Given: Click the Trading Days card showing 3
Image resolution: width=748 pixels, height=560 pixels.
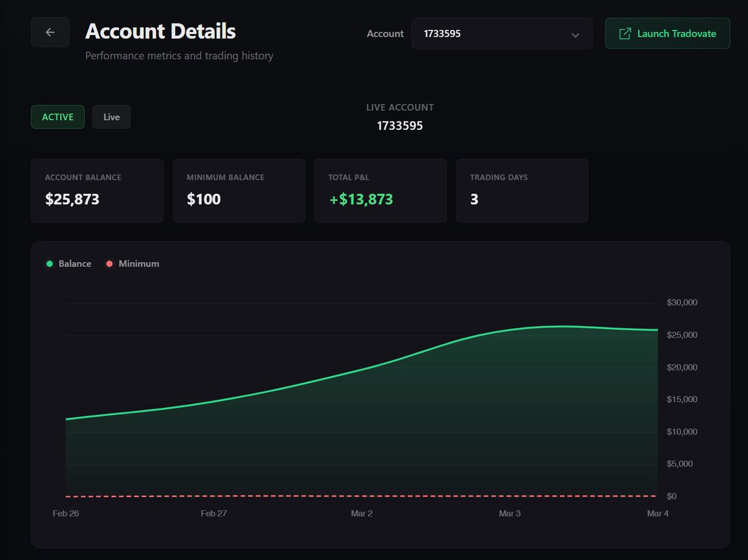Looking at the screenshot, I should pyautogui.click(x=522, y=191).
